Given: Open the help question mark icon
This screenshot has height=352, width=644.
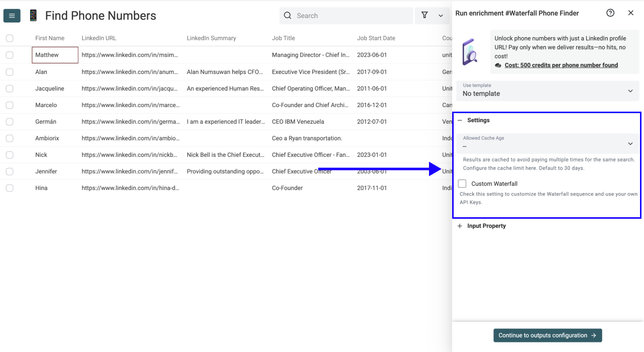Looking at the screenshot, I should [x=610, y=13].
